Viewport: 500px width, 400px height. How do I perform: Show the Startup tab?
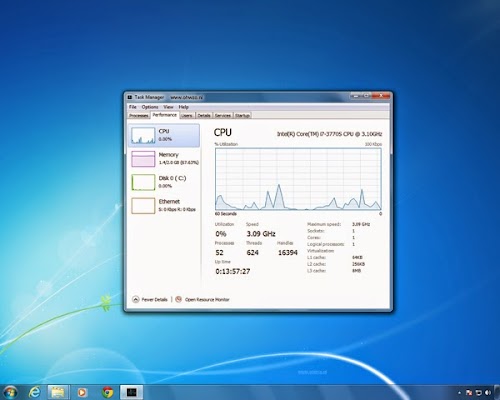pyautogui.click(x=242, y=116)
